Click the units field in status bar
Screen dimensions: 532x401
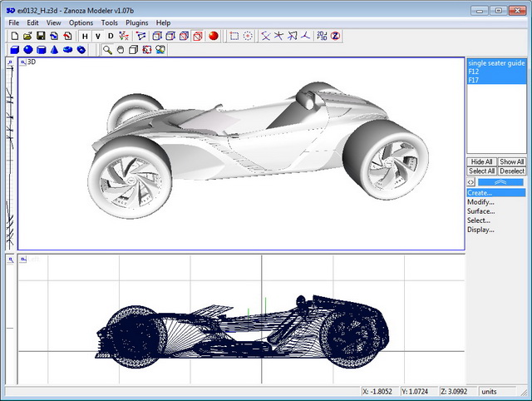[x=497, y=392]
